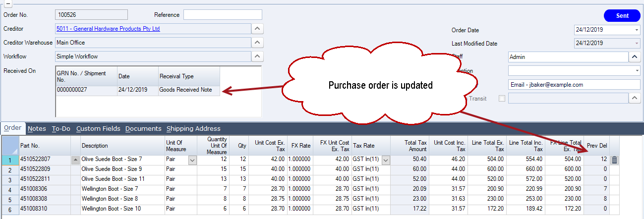Expand the Workflow lookup chevron
The height and width of the screenshot is (219, 644).
[x=256, y=56]
